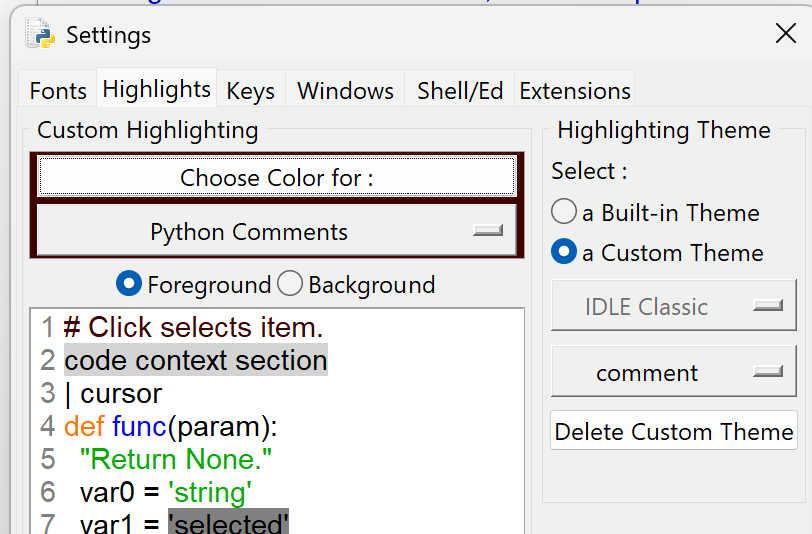The image size is (812, 534).
Task: Expand the Python Comments element dropdown
Action: pyautogui.click(x=276, y=232)
